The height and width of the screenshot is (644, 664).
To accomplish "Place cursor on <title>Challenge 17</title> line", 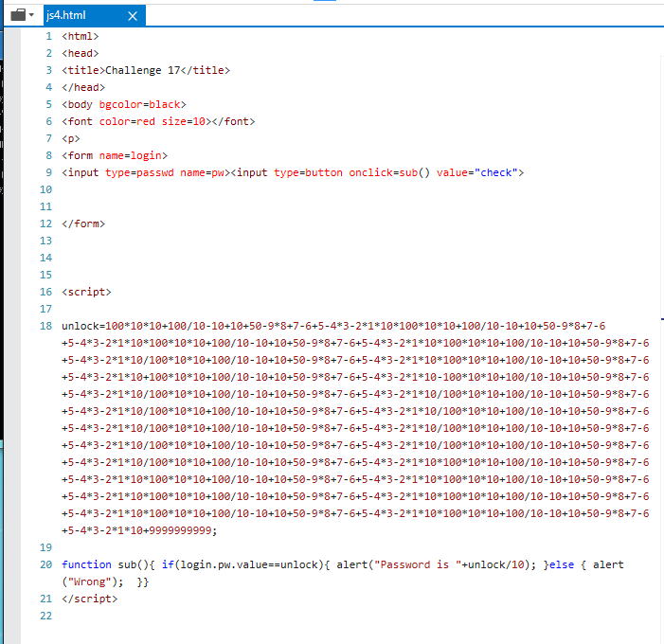I will 146,70.
